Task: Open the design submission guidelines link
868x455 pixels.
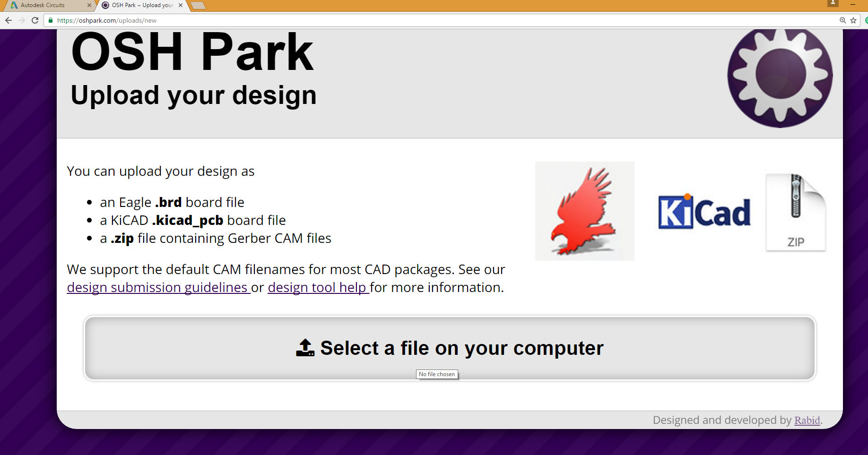Action: click(158, 287)
